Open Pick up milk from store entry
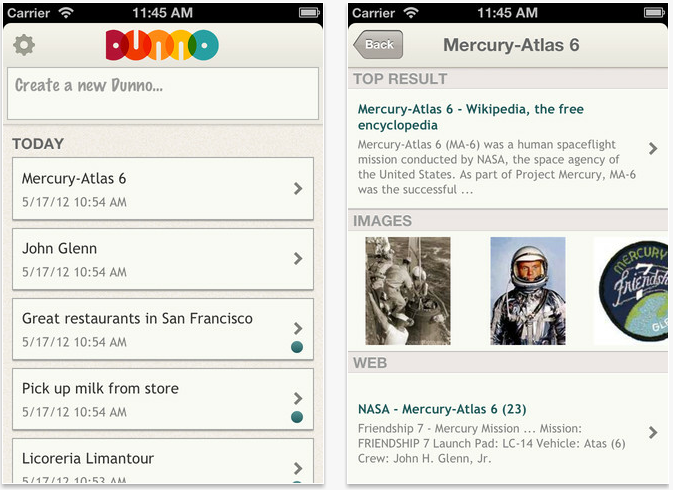 coord(163,399)
